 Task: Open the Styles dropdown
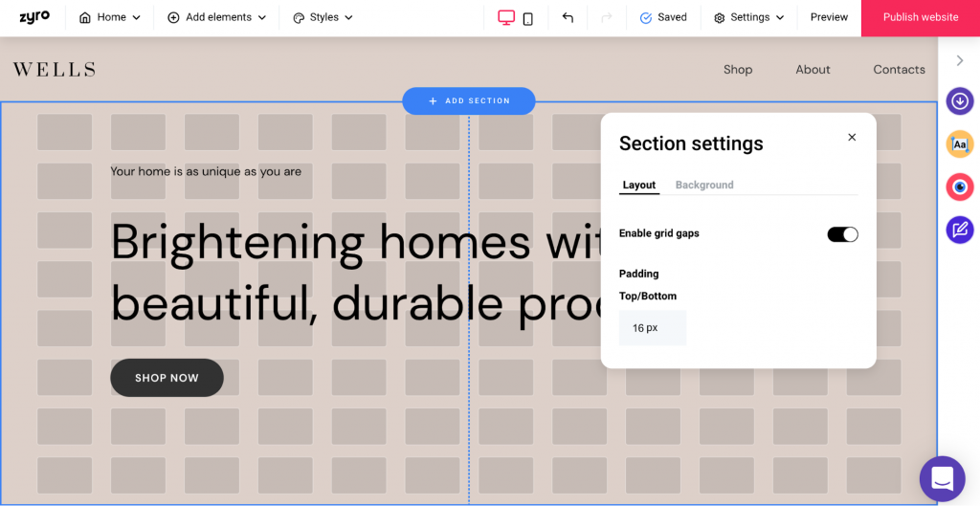point(323,17)
